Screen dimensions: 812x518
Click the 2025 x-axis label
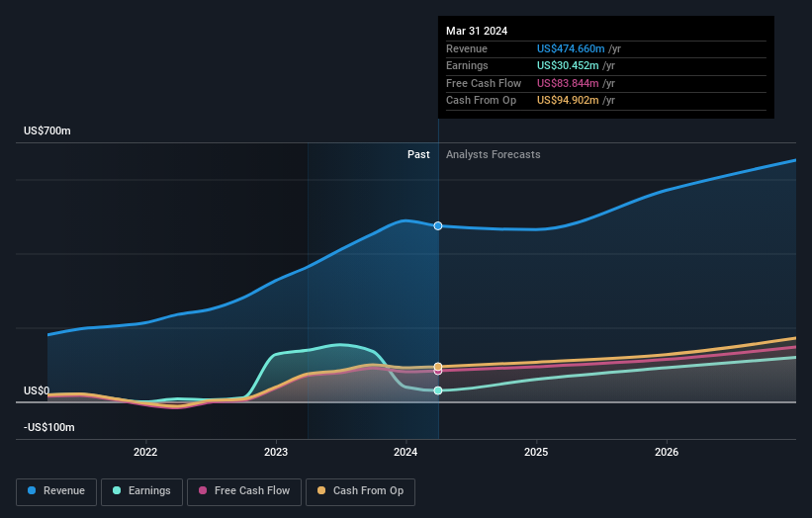pos(536,452)
